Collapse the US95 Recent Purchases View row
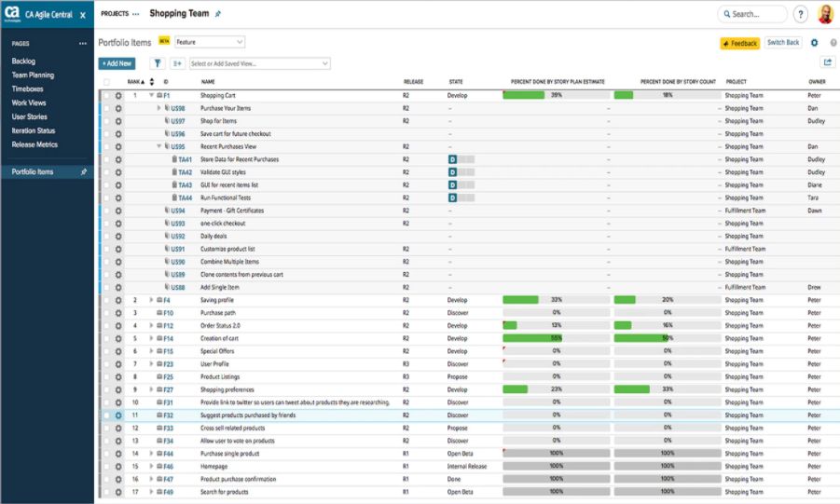This screenshot has width=840, height=504. (159, 146)
